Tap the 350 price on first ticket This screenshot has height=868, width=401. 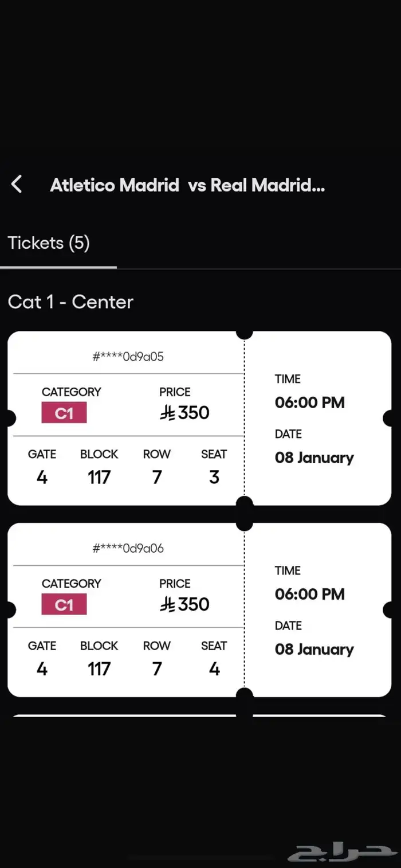[194, 413]
